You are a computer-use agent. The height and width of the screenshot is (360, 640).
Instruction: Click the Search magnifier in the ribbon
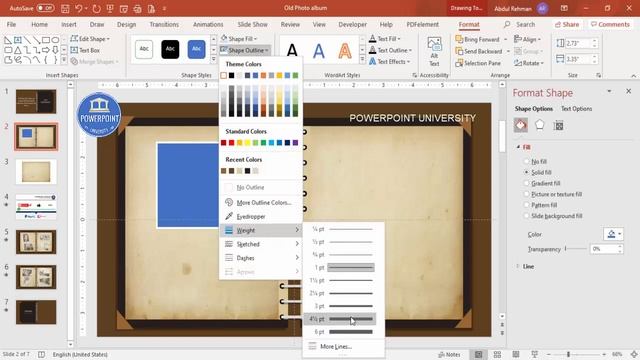pyautogui.click(x=507, y=24)
